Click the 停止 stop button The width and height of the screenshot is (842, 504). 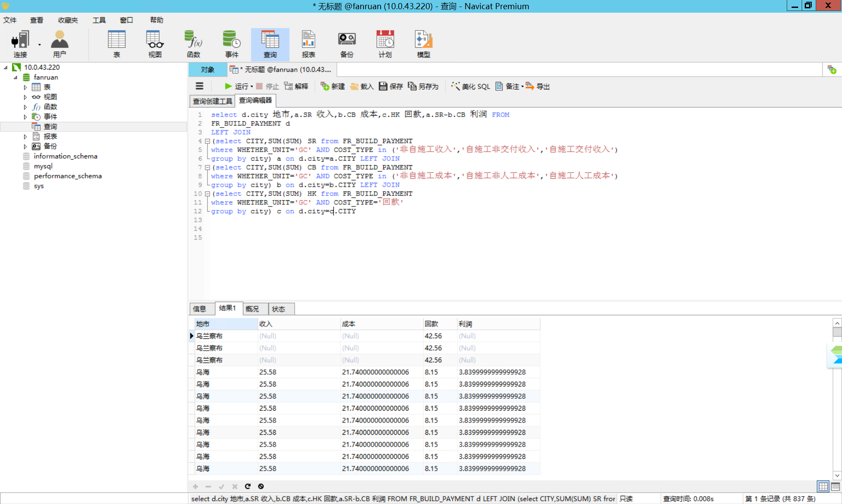pyautogui.click(x=268, y=86)
